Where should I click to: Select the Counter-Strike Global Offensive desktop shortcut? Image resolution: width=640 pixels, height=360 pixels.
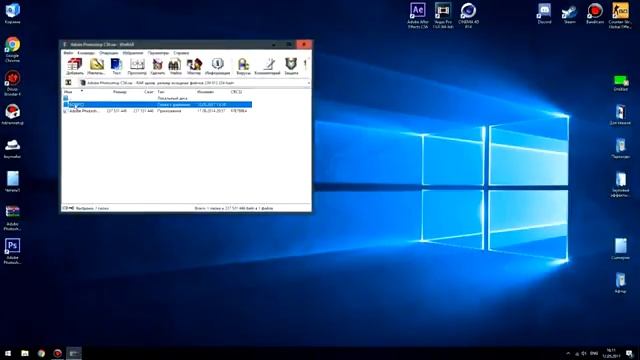[x=620, y=16]
